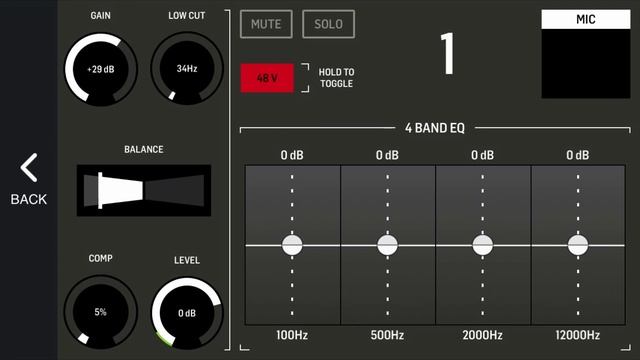Select the MIC input type box
This screenshot has width=640, height=360.
coord(586,54)
